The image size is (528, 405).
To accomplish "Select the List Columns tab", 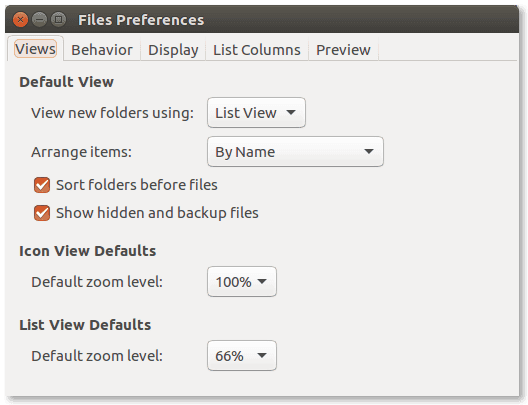I will click(257, 50).
